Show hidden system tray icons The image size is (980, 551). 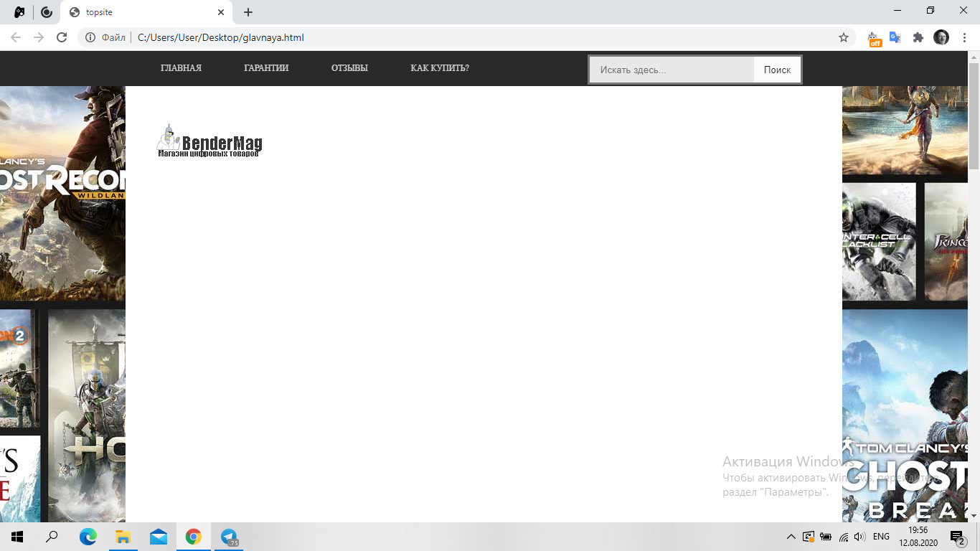791,537
